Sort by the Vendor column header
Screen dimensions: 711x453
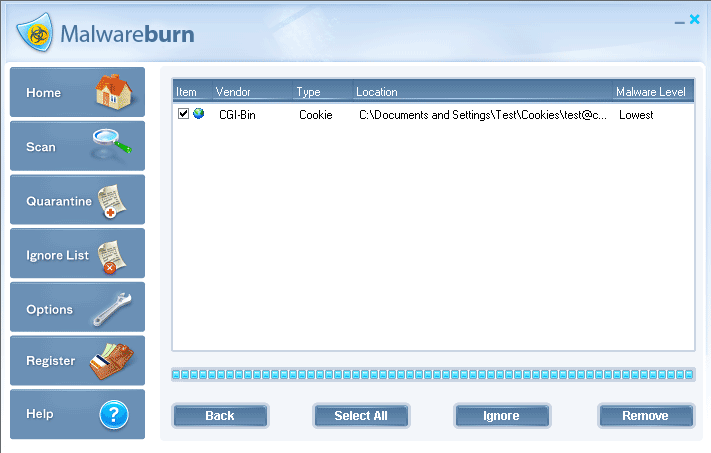pos(253,91)
